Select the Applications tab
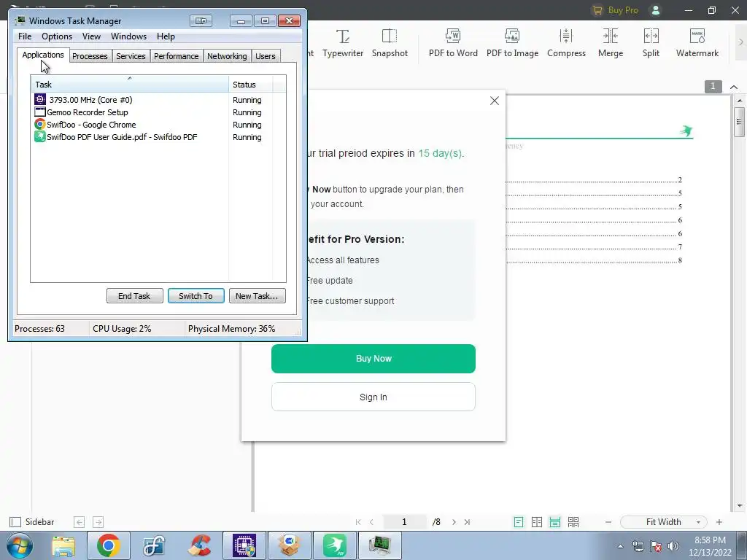This screenshot has height=560, width=747. click(x=43, y=55)
